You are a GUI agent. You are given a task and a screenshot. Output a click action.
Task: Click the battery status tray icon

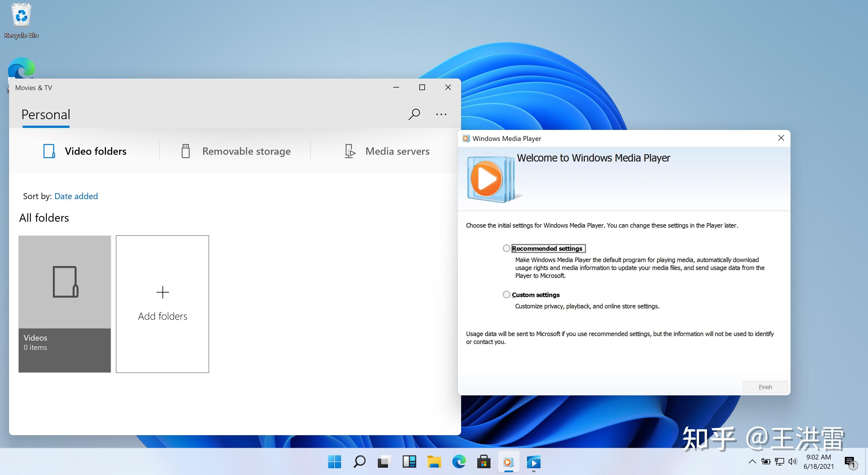[x=766, y=462]
